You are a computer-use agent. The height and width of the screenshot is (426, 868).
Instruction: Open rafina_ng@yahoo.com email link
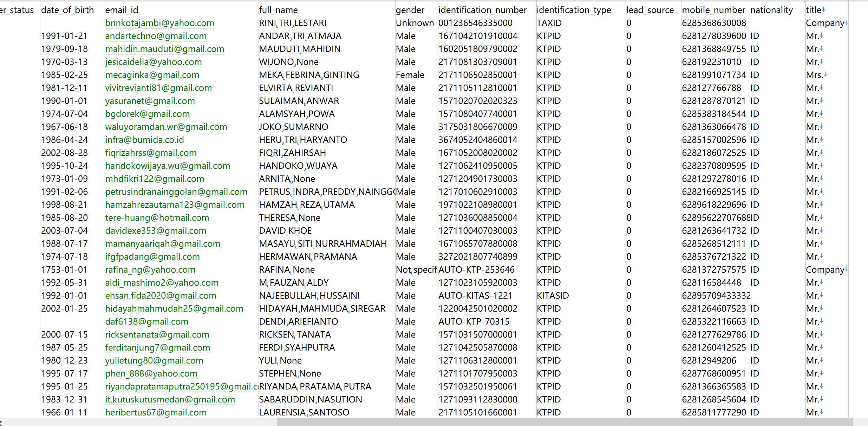[150, 270]
